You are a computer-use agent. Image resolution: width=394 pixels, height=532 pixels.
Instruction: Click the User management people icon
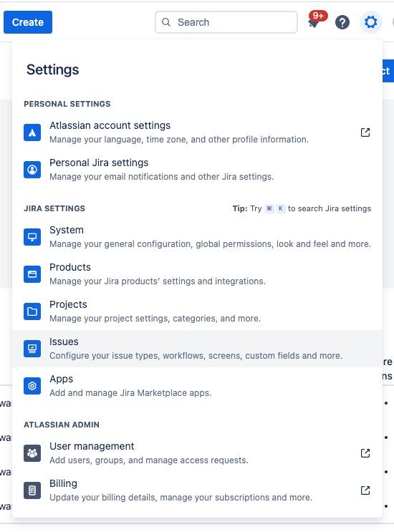pos(32,453)
